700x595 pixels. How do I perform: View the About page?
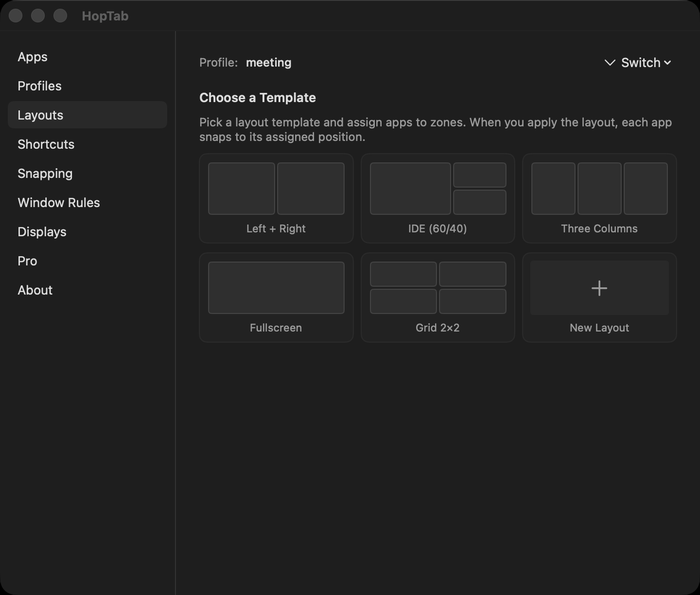[87, 290]
